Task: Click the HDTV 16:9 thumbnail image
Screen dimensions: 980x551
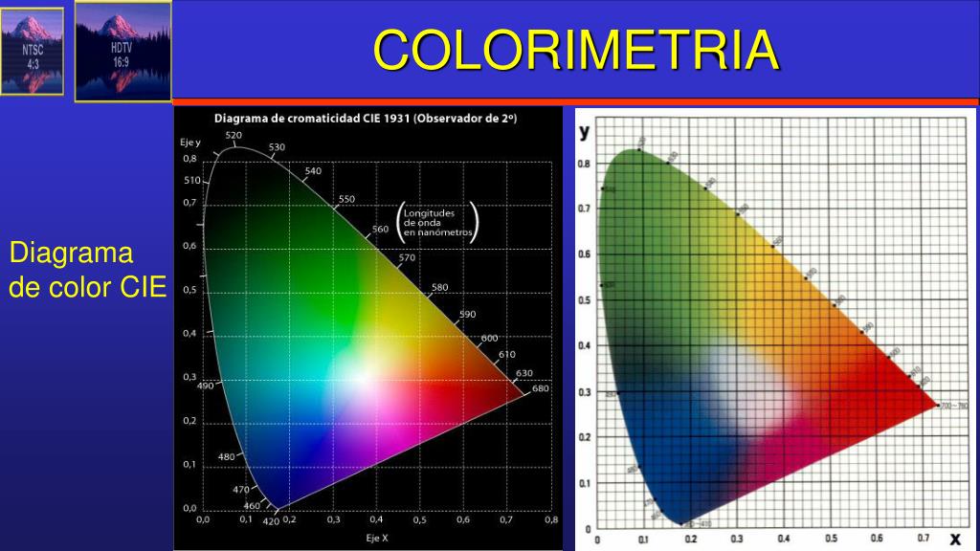Action: click(123, 52)
